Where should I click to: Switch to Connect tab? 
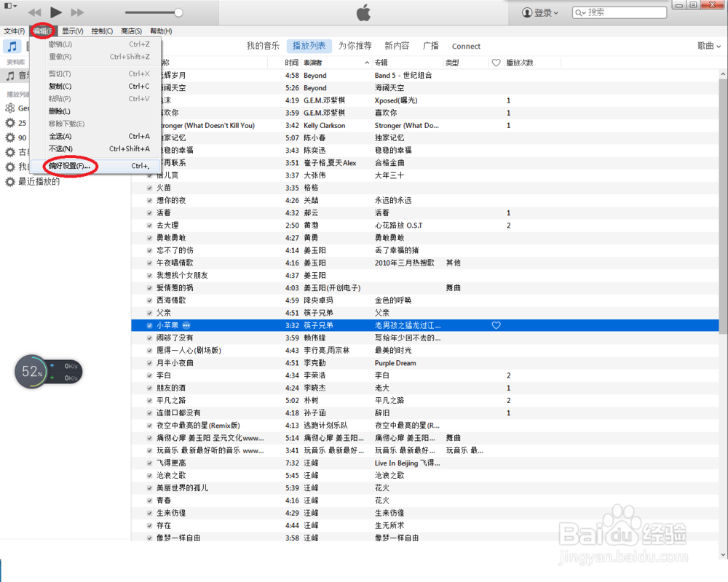466,47
